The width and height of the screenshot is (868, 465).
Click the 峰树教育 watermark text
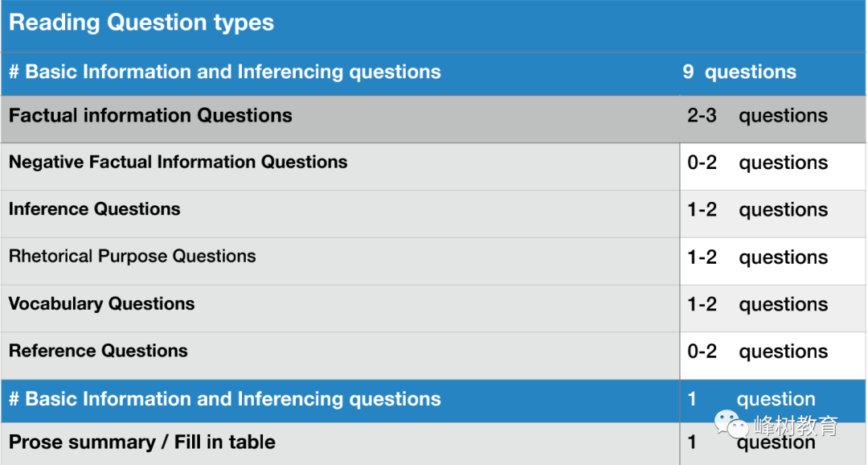click(x=796, y=426)
